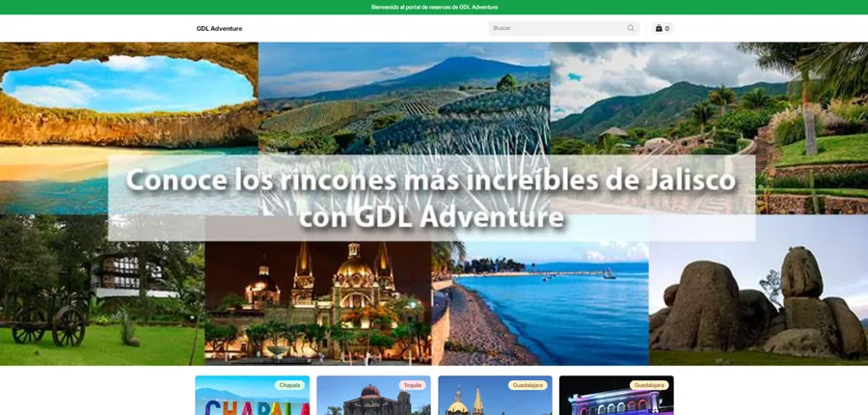Click the Buscar search field
Viewport: 868px width, 415px height.
click(x=563, y=28)
